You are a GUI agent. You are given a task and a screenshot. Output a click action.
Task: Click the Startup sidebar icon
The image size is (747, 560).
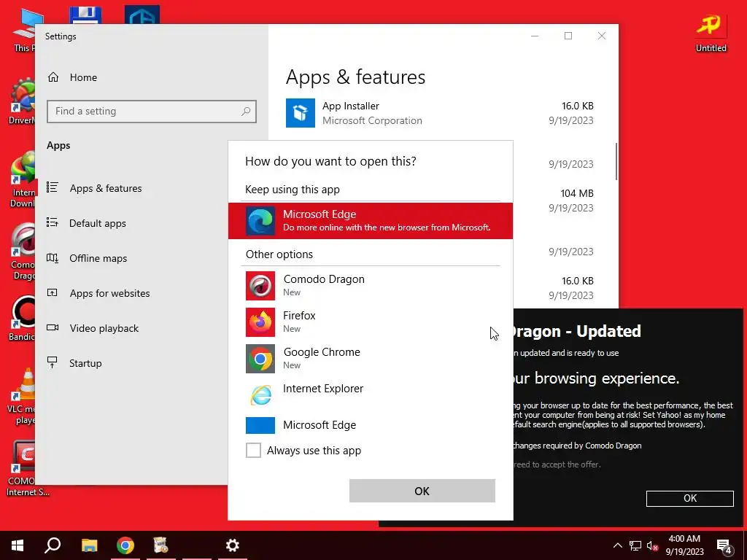pos(53,362)
